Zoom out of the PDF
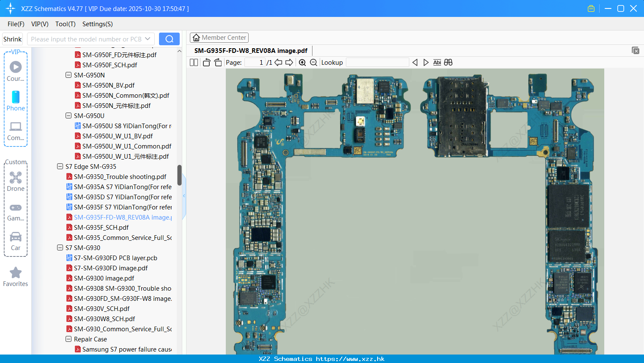This screenshot has height=363, width=644. pos(313,62)
